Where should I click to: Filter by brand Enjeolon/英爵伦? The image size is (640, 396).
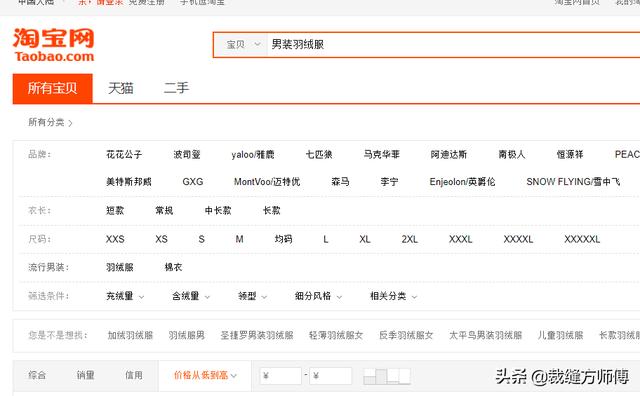coord(462,182)
